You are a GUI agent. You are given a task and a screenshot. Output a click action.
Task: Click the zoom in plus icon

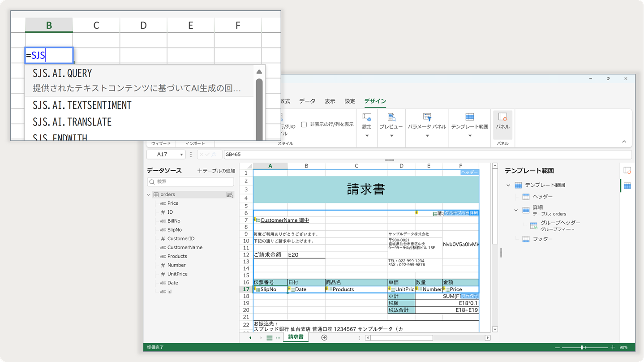click(x=613, y=347)
